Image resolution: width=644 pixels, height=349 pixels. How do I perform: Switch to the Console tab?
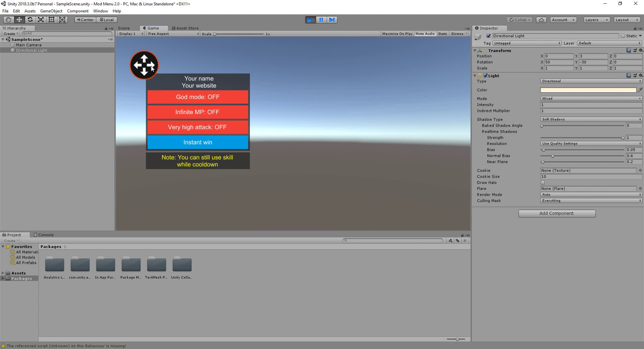(x=46, y=235)
